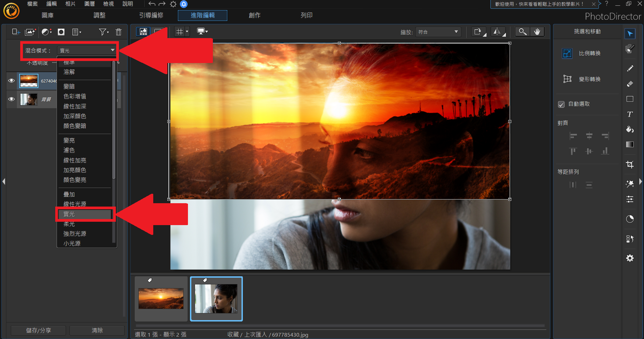The image size is (644, 339).
Task: Toggle visibility of the 背景 layer
Action: 11,99
